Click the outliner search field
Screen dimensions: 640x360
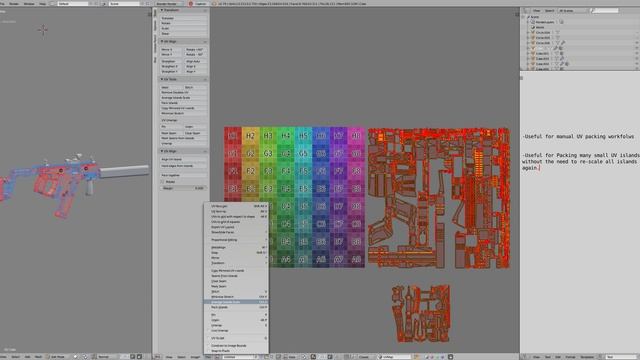click(604, 11)
